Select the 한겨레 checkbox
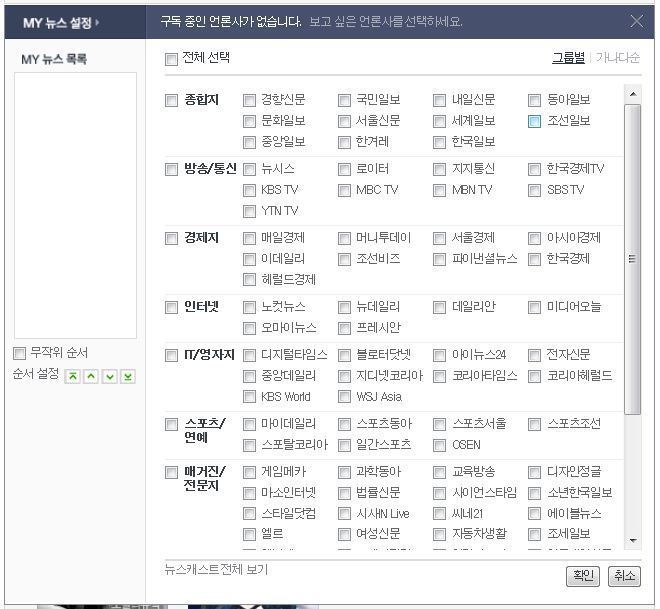 pos(345,143)
